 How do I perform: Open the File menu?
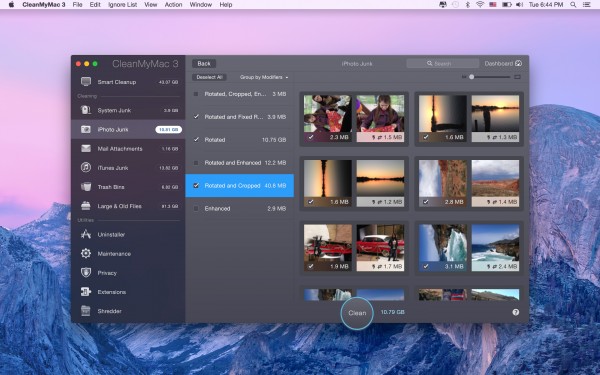[x=77, y=5]
